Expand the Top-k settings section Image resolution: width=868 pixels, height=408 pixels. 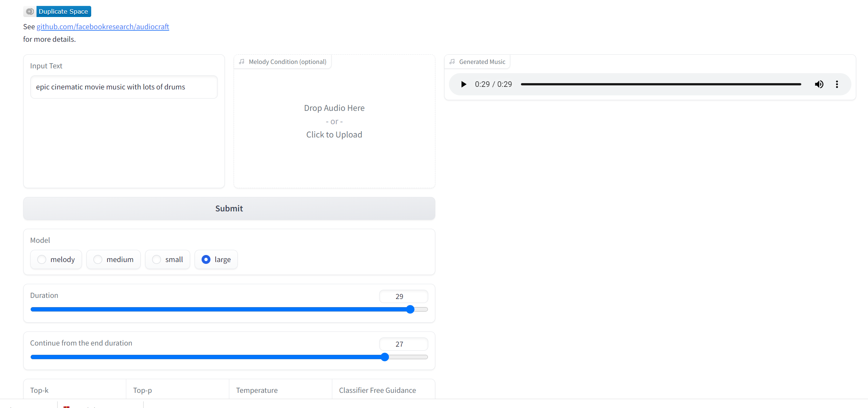[x=40, y=390]
